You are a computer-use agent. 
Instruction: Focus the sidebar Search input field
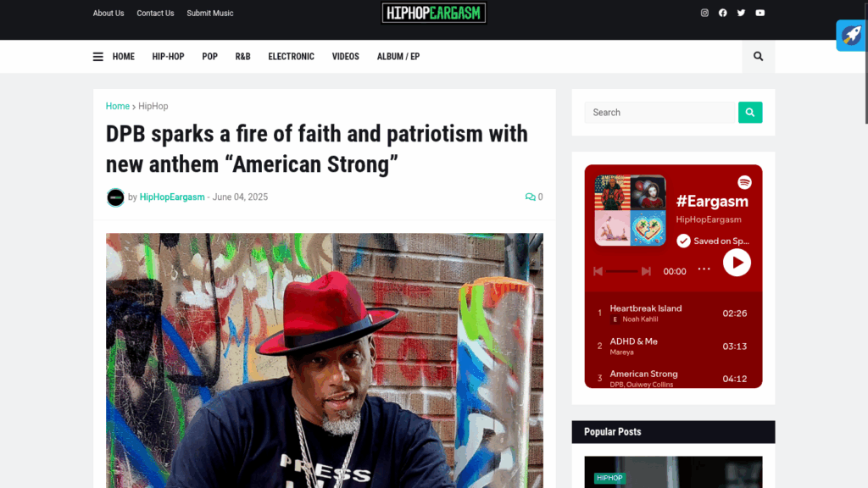(659, 113)
